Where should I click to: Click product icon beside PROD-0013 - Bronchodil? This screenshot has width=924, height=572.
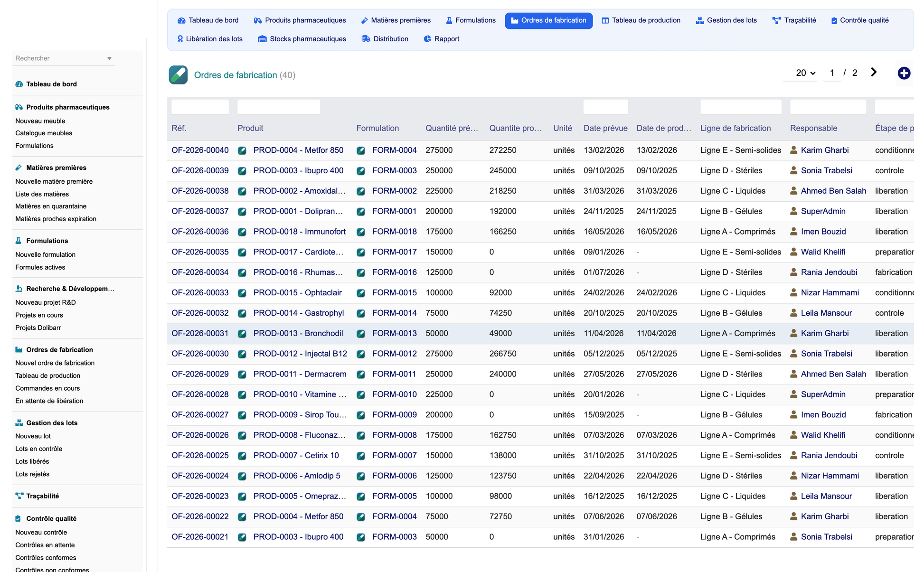242,334
